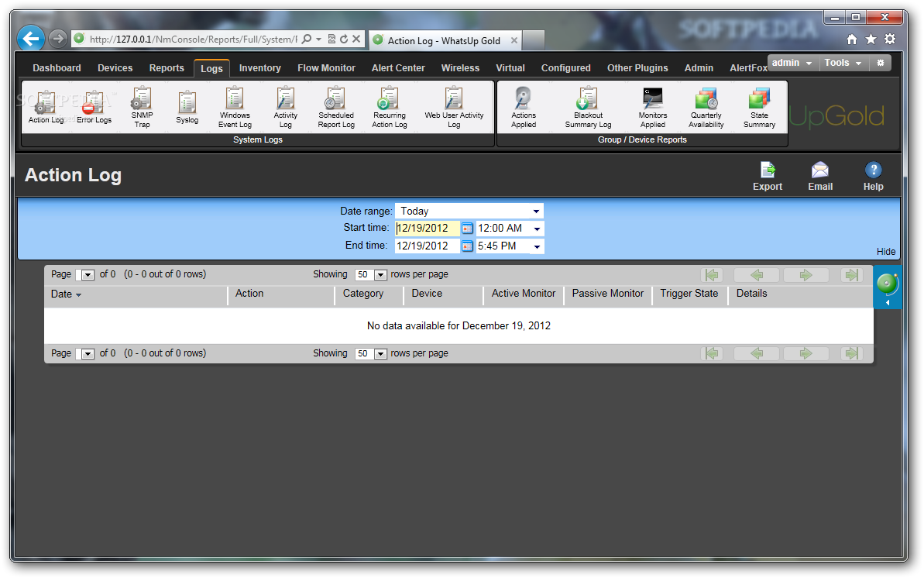Go to previous page in top pager
The width and height of the screenshot is (924, 578).
(x=757, y=275)
